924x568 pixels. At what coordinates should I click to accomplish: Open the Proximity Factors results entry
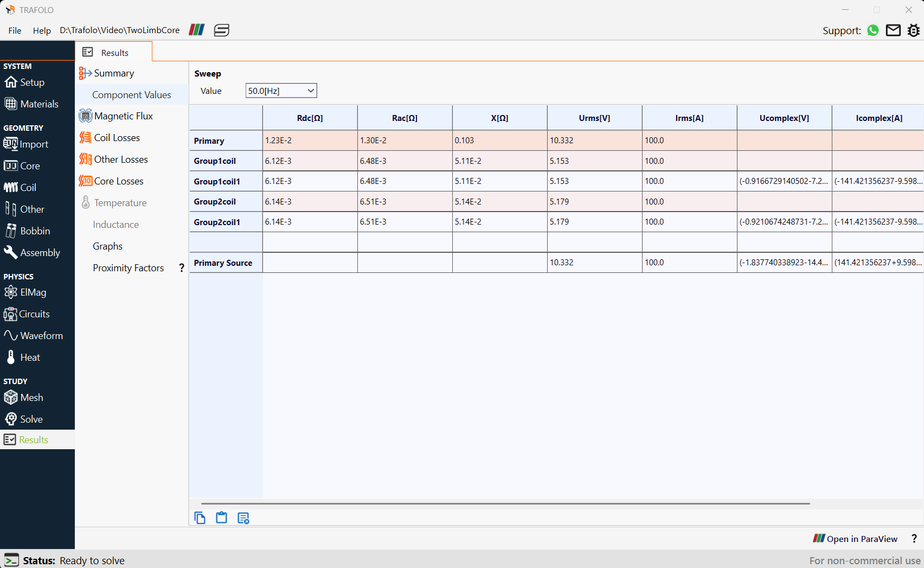pyautogui.click(x=128, y=268)
